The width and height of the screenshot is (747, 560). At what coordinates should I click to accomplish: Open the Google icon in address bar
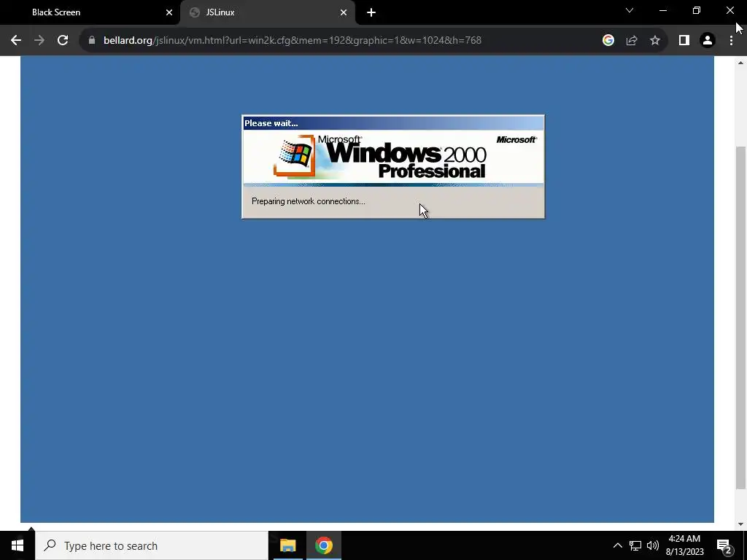(608, 41)
